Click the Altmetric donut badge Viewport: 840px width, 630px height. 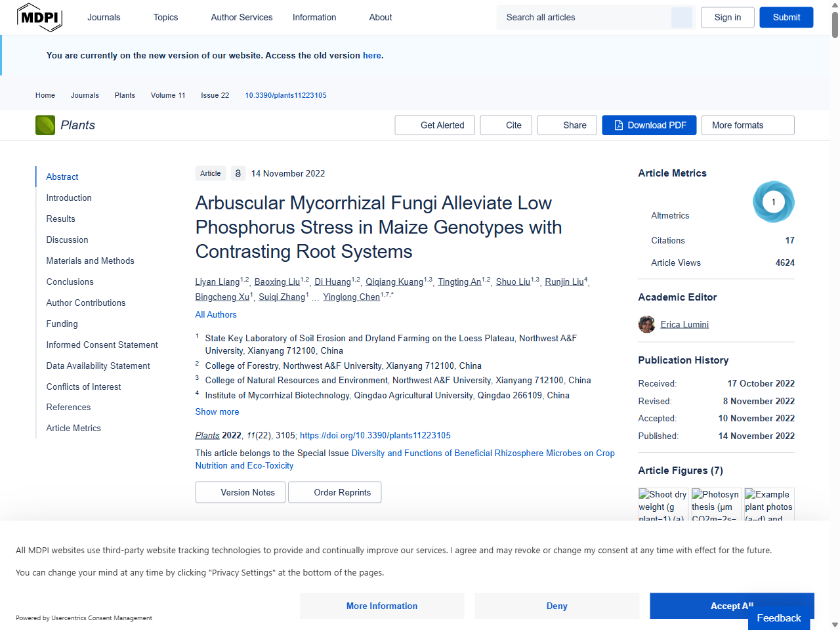coord(773,201)
